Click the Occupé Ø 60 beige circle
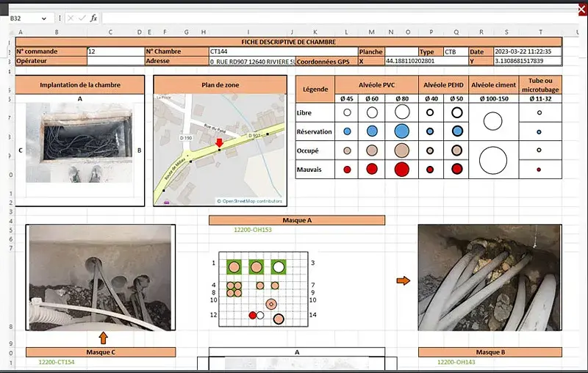 372,151
